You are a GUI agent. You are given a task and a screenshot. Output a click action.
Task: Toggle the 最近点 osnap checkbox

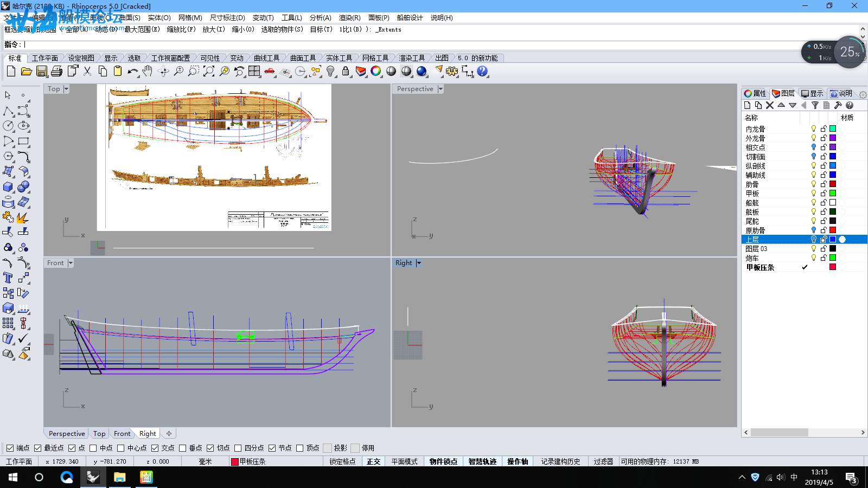pyautogui.click(x=37, y=448)
